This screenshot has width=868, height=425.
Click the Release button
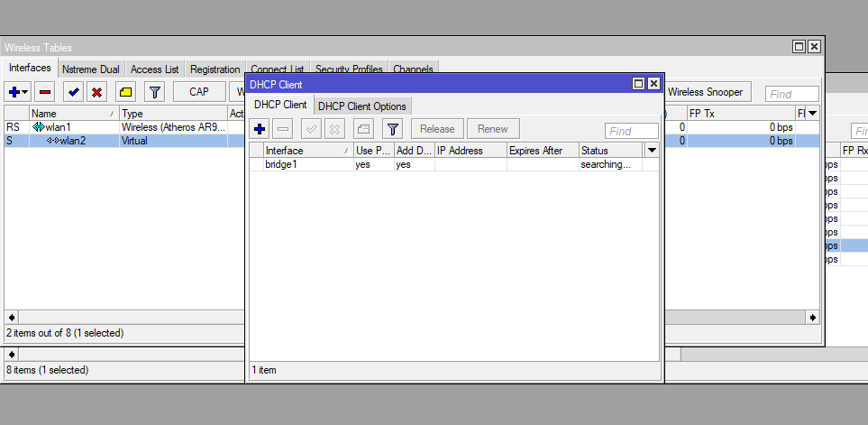(437, 129)
